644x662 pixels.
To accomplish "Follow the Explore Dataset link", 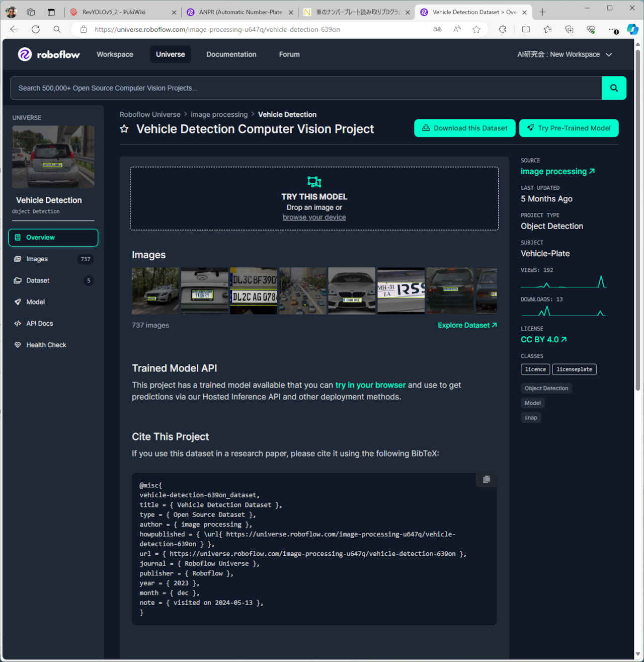I will click(x=467, y=325).
